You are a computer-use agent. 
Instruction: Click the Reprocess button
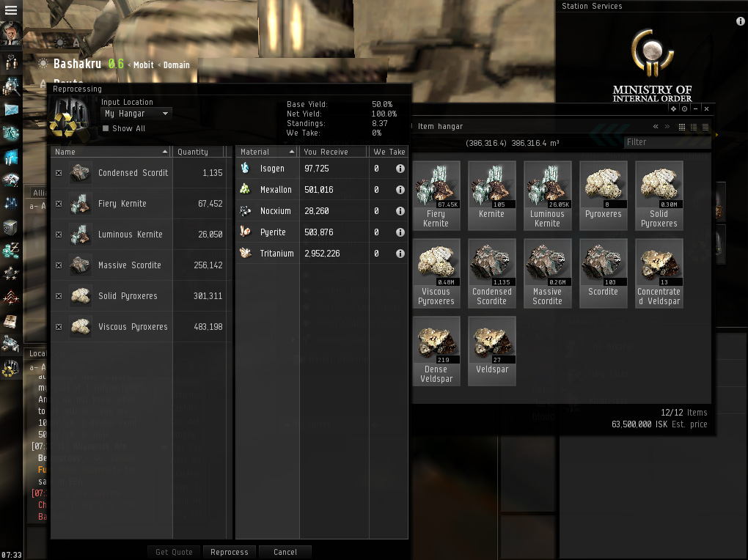tap(230, 552)
